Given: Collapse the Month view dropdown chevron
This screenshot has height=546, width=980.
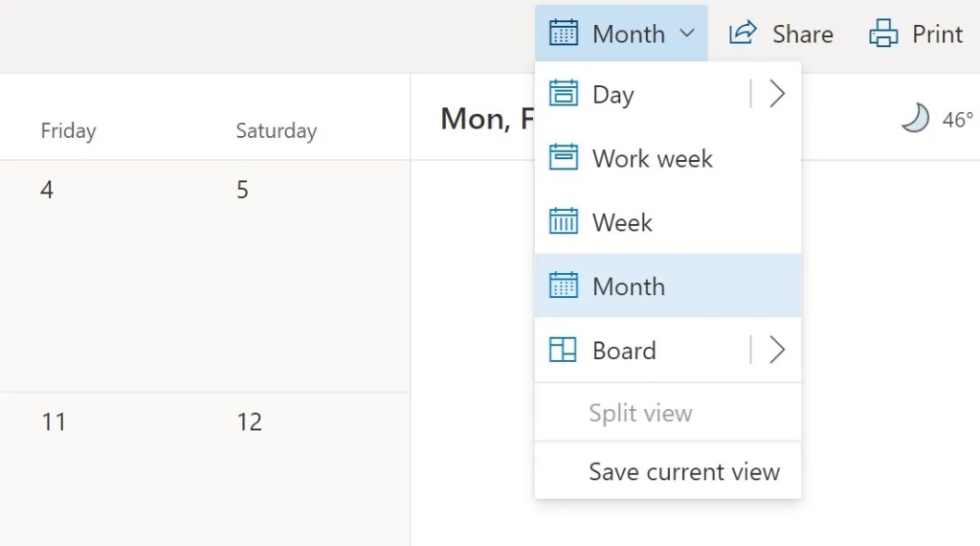Looking at the screenshot, I should pos(687,34).
